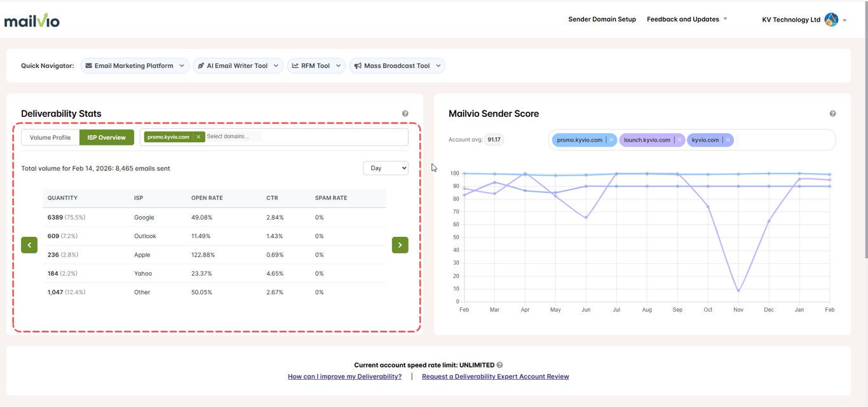Switch to ISP Overview tab
868x407 pixels.
[x=107, y=137]
